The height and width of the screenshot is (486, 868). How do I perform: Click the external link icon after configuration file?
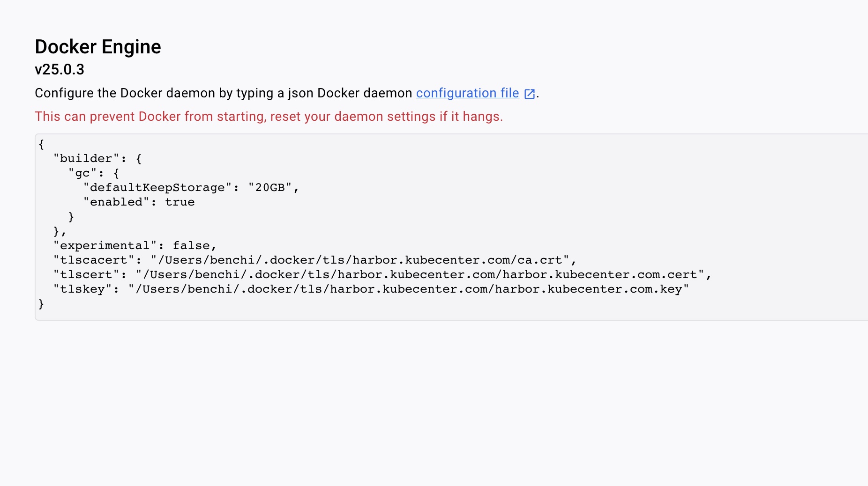pos(530,94)
